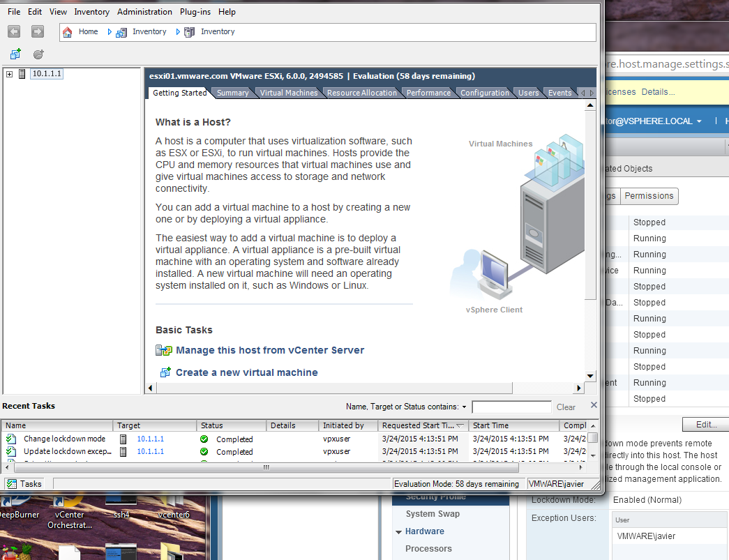
Task: Click the first Inventory breadcrumb icon
Action: [121, 32]
